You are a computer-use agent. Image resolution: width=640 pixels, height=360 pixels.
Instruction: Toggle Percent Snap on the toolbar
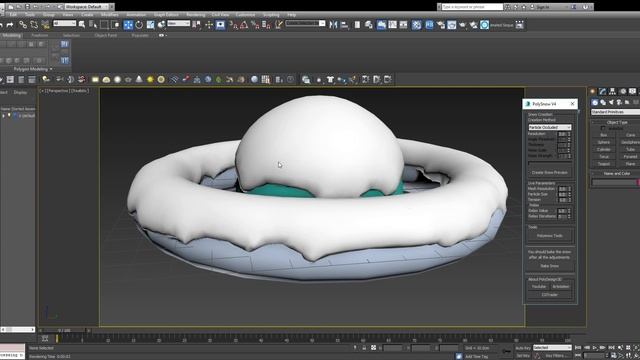(x=255, y=25)
